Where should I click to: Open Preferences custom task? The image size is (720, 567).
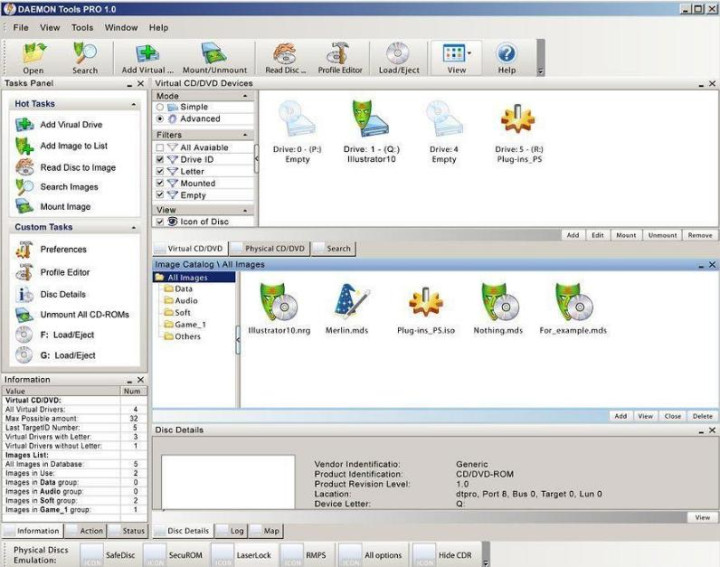coord(51,249)
